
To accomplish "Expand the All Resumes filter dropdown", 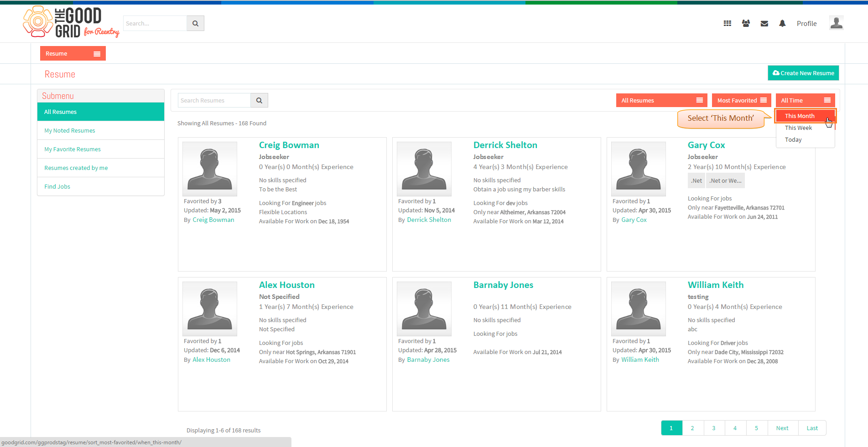I will [661, 100].
